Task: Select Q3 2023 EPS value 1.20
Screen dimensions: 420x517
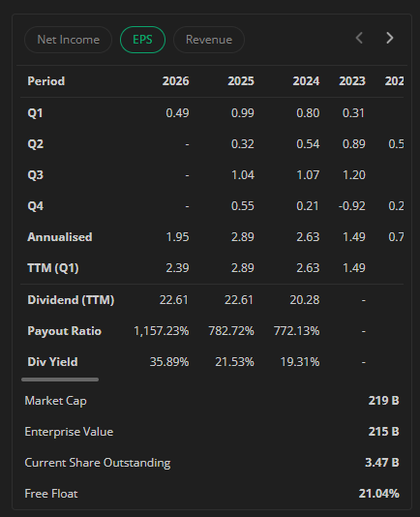Action: 354,175
